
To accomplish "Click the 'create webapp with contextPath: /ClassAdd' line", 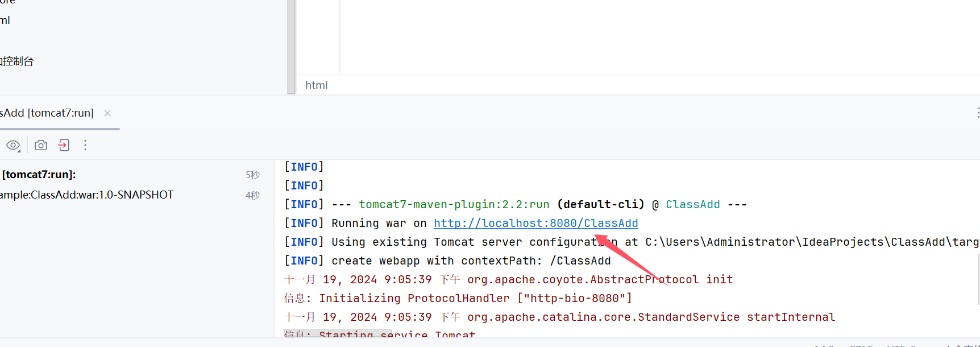I will pos(447,261).
